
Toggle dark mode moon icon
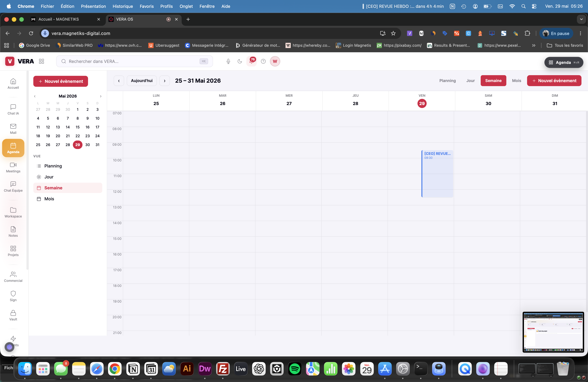point(240,61)
